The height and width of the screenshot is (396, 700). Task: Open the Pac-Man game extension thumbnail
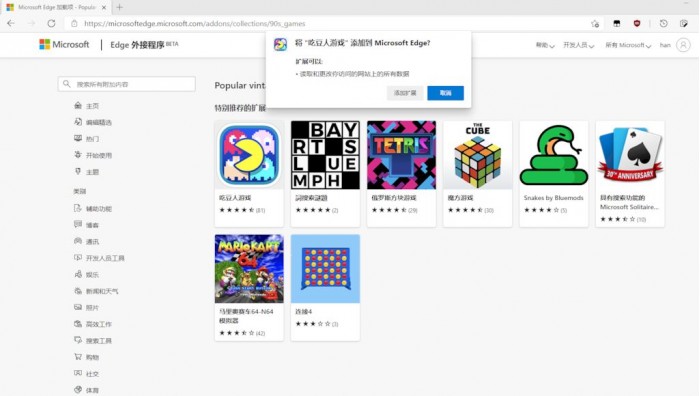coord(249,155)
